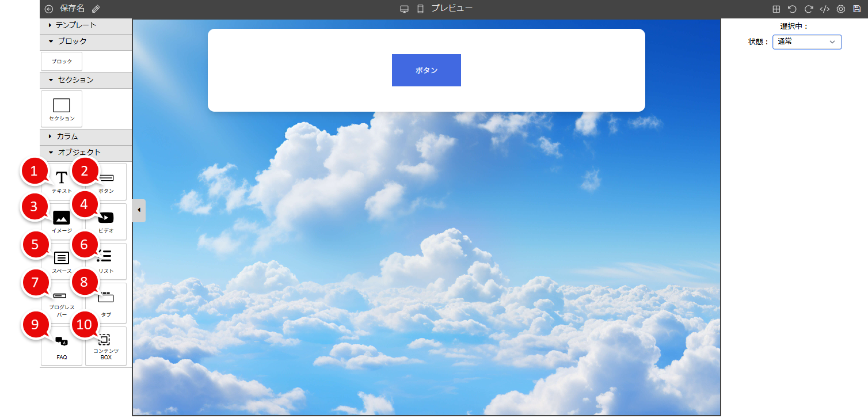Open the 状態 dropdown
Viewport: 868px width, 418px height.
pyautogui.click(x=806, y=42)
